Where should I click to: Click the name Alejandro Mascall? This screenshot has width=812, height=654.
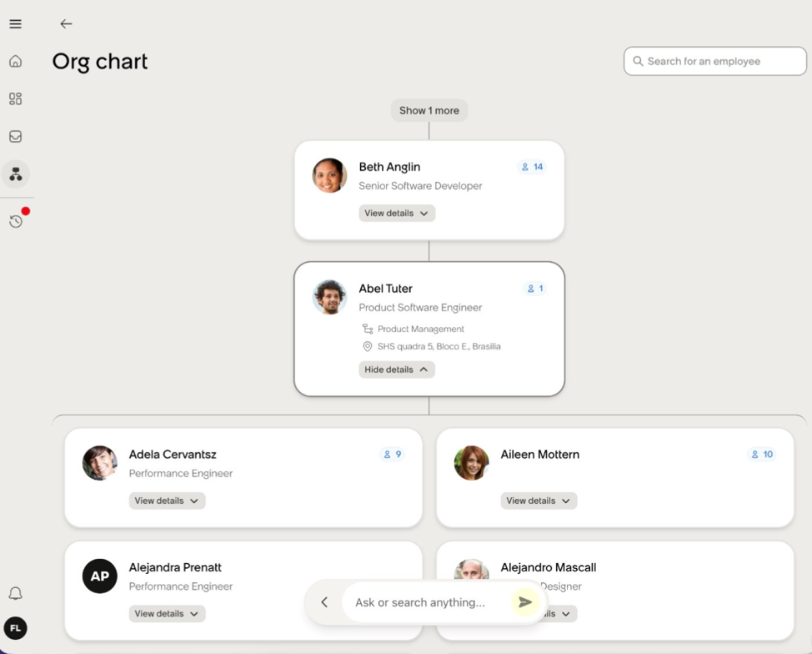[548, 567]
